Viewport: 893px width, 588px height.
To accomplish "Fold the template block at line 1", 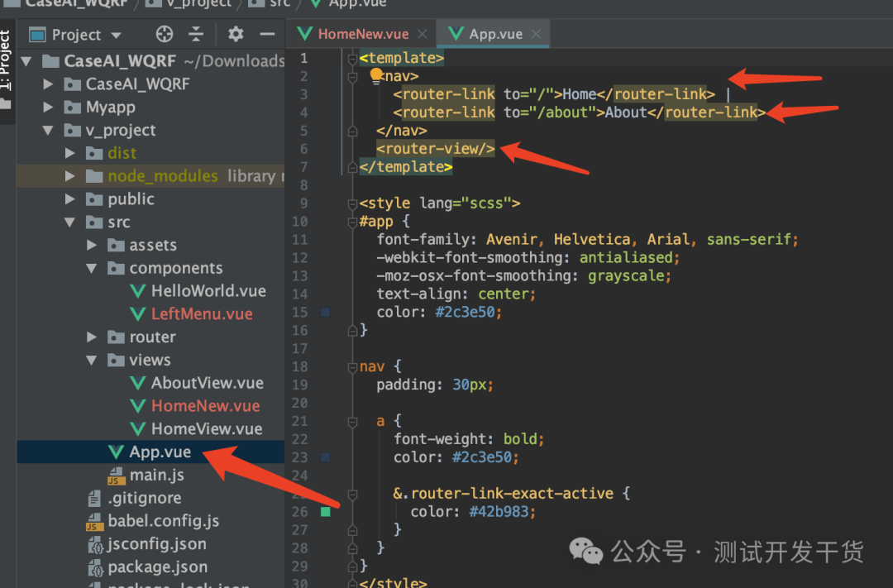I will [x=352, y=58].
